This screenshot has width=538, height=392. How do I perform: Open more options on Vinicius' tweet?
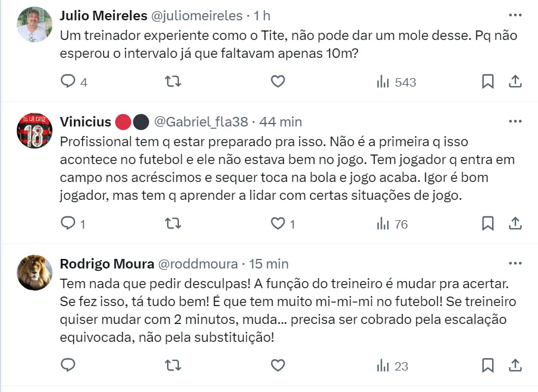(x=515, y=121)
